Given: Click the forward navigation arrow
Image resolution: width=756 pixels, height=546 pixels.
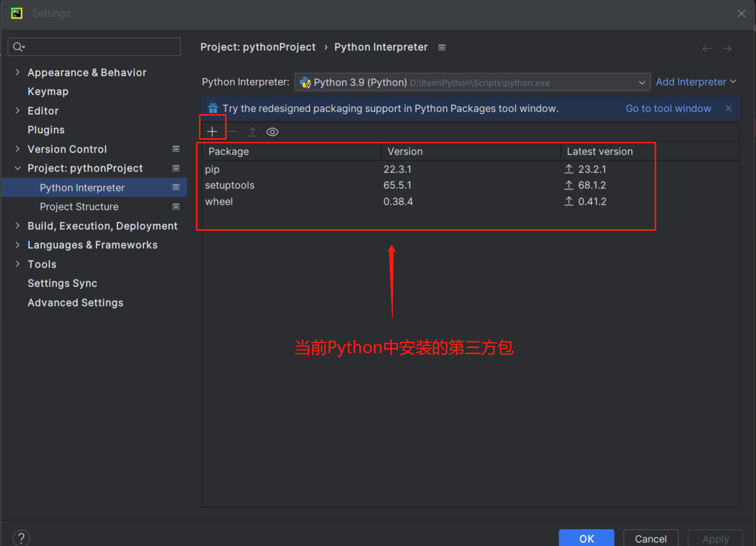Looking at the screenshot, I should (x=727, y=49).
